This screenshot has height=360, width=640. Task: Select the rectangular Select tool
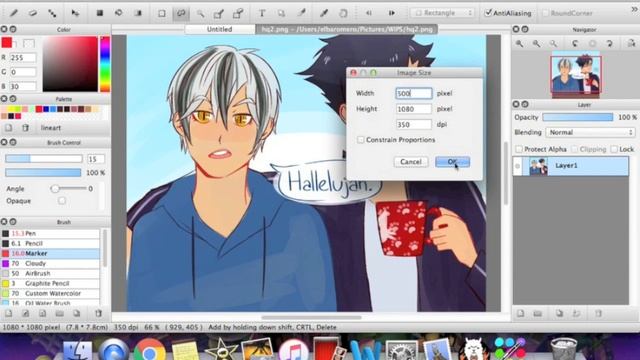tap(162, 13)
